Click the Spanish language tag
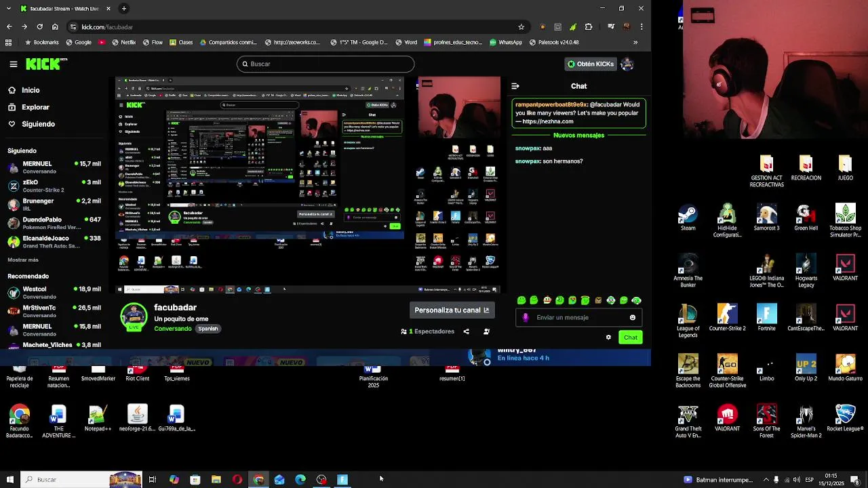Image resolution: width=868 pixels, height=488 pixels. [x=208, y=329]
